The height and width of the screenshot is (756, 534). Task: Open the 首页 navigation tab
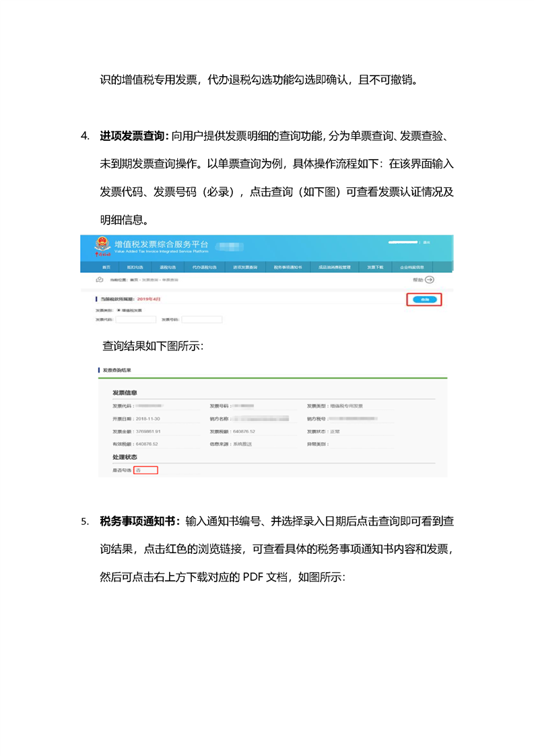[x=106, y=267]
